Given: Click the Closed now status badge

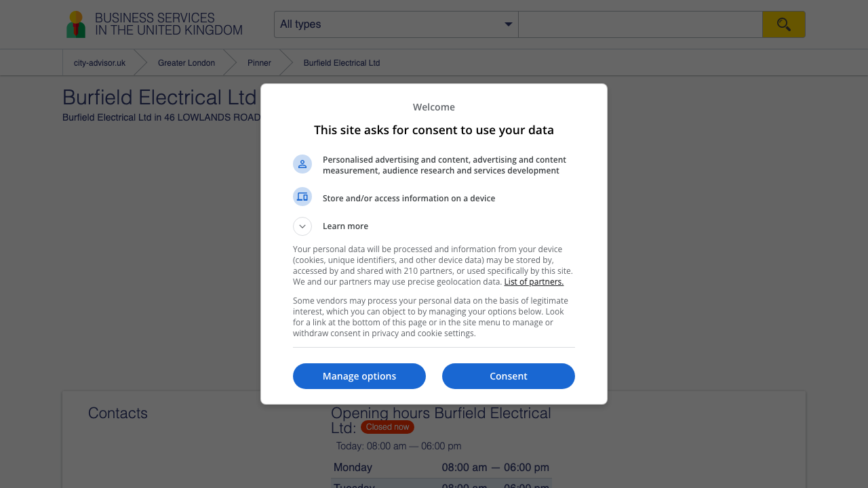Looking at the screenshot, I should 387,427.
